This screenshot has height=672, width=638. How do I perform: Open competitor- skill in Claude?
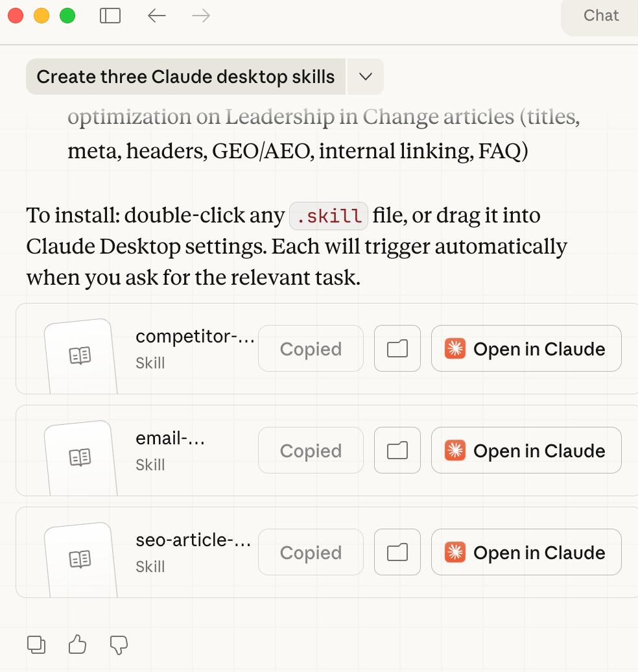(526, 348)
